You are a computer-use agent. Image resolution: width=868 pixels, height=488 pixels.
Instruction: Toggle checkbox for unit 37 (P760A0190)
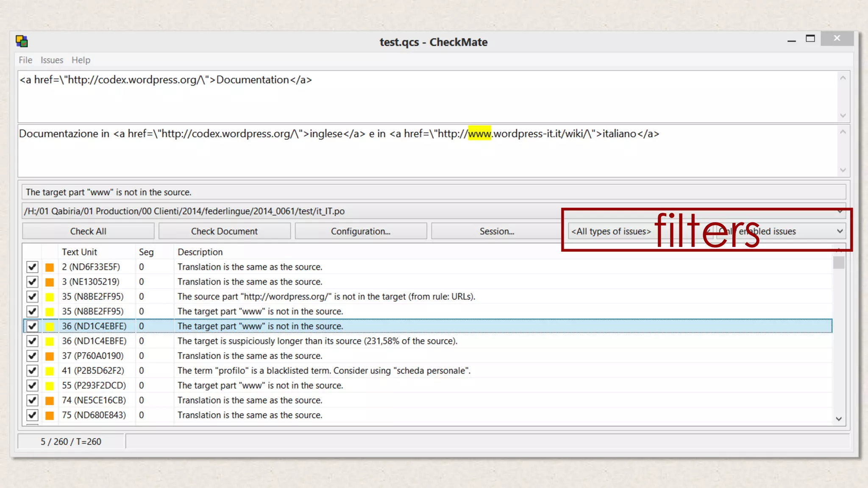click(32, 356)
